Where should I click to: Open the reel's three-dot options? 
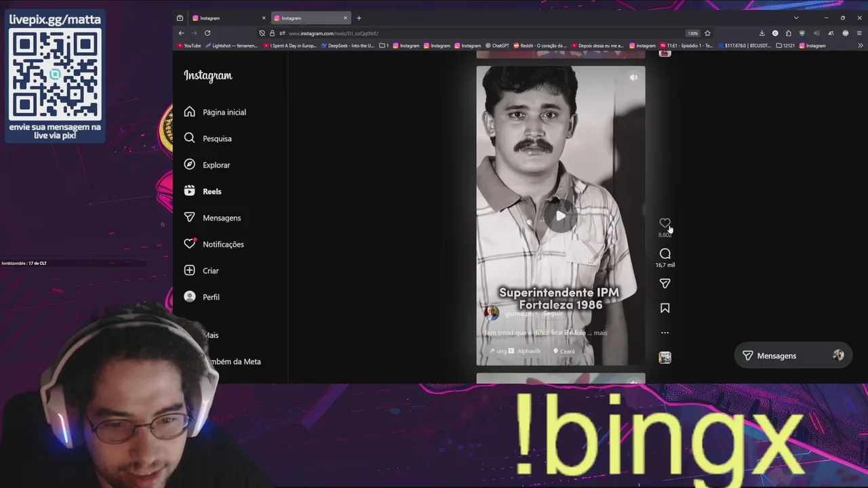(x=665, y=333)
